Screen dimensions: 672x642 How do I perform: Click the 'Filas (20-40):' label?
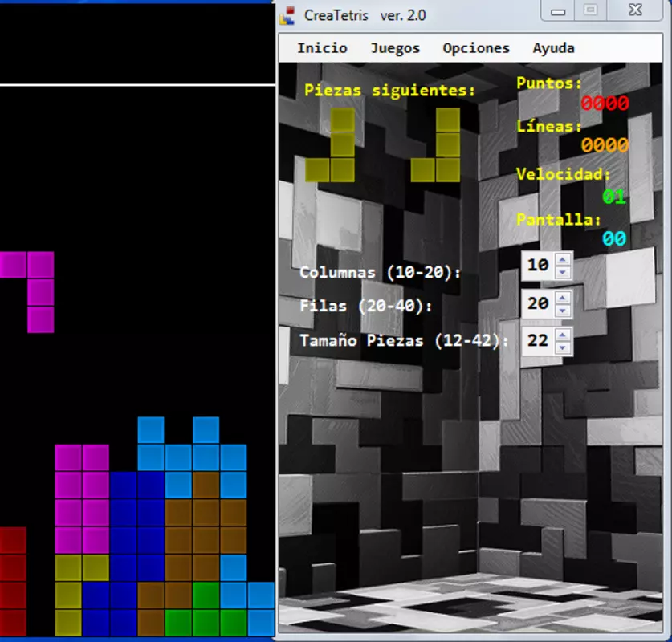[366, 306]
